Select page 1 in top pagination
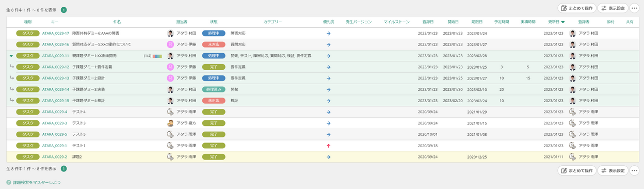Viewport: 644px width, 189px height. pyautogui.click(x=63, y=10)
